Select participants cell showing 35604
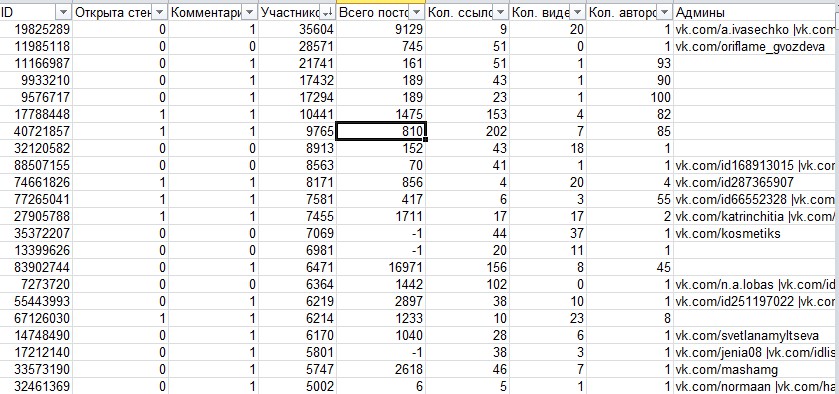839x394 pixels. [x=297, y=29]
